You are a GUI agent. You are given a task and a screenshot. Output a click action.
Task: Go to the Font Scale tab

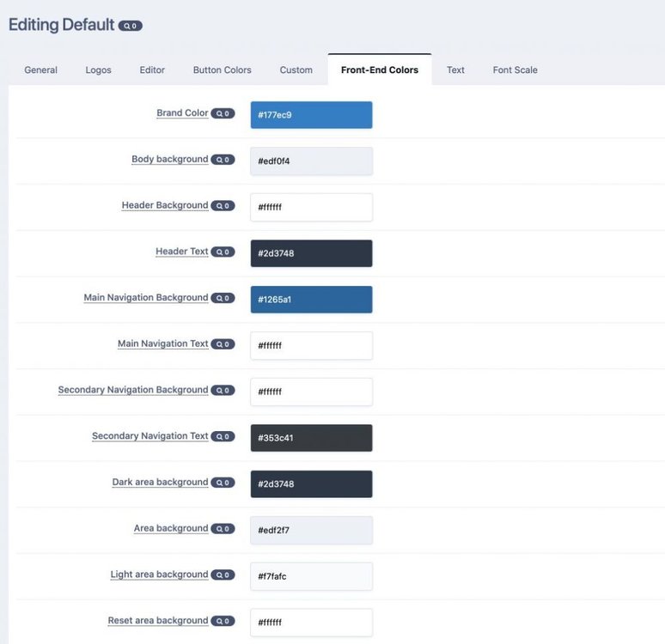515,70
